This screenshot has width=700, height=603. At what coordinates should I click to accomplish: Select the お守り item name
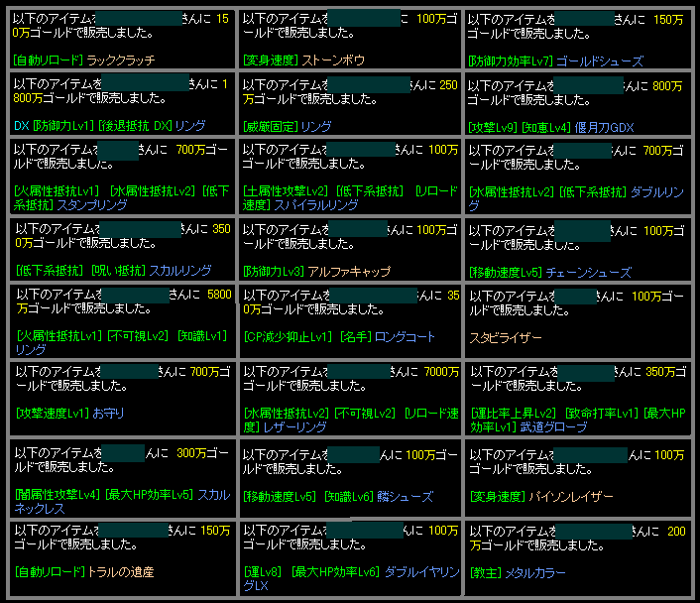pos(108,414)
